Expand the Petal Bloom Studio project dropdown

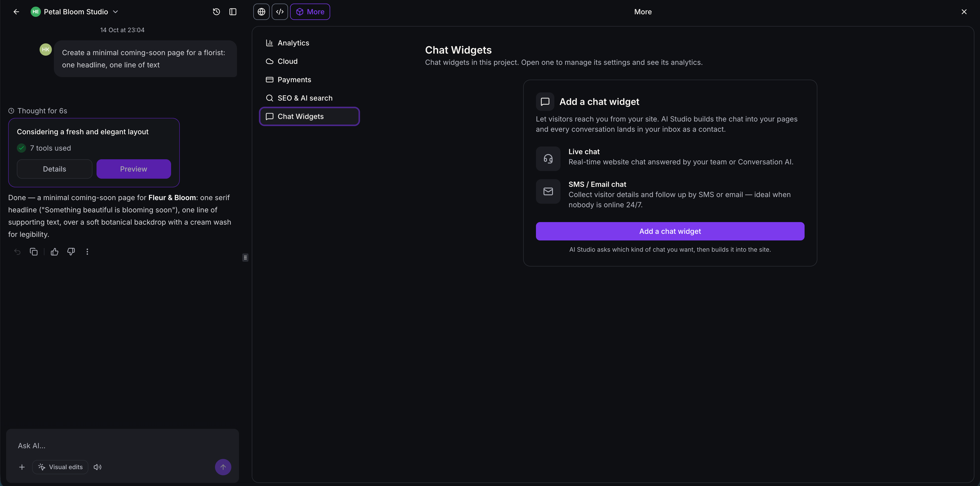click(x=116, y=12)
